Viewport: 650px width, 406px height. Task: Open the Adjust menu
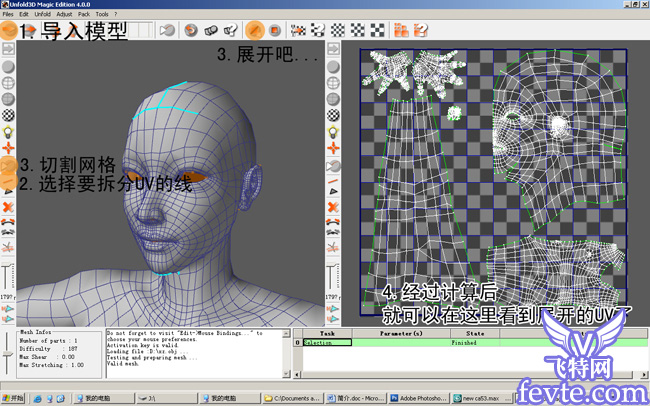pyautogui.click(x=64, y=14)
